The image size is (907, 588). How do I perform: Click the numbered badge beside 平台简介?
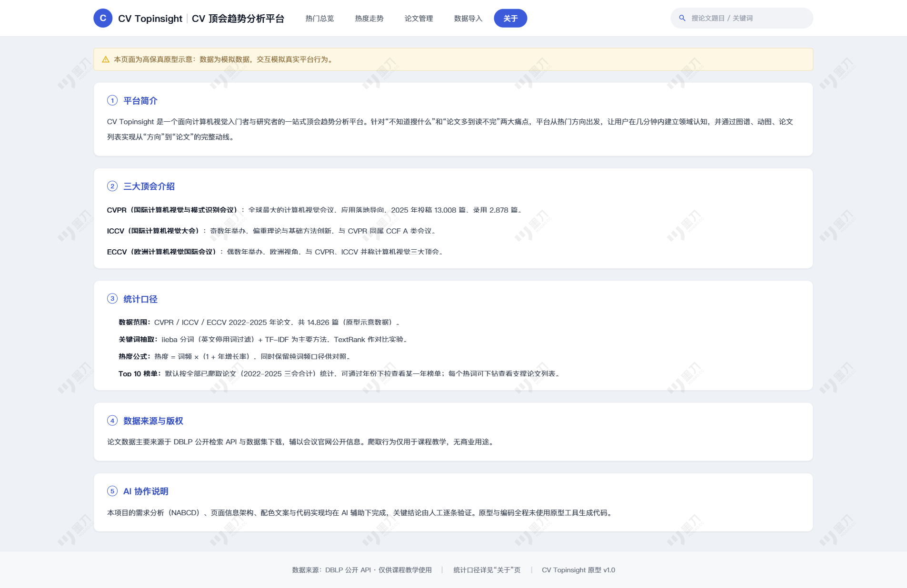pos(112,100)
